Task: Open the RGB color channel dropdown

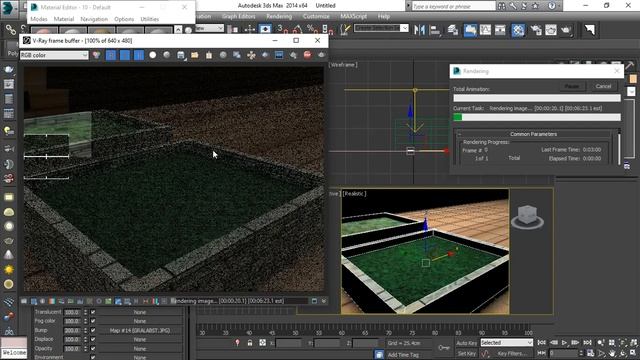Action: pyautogui.click(x=54, y=55)
